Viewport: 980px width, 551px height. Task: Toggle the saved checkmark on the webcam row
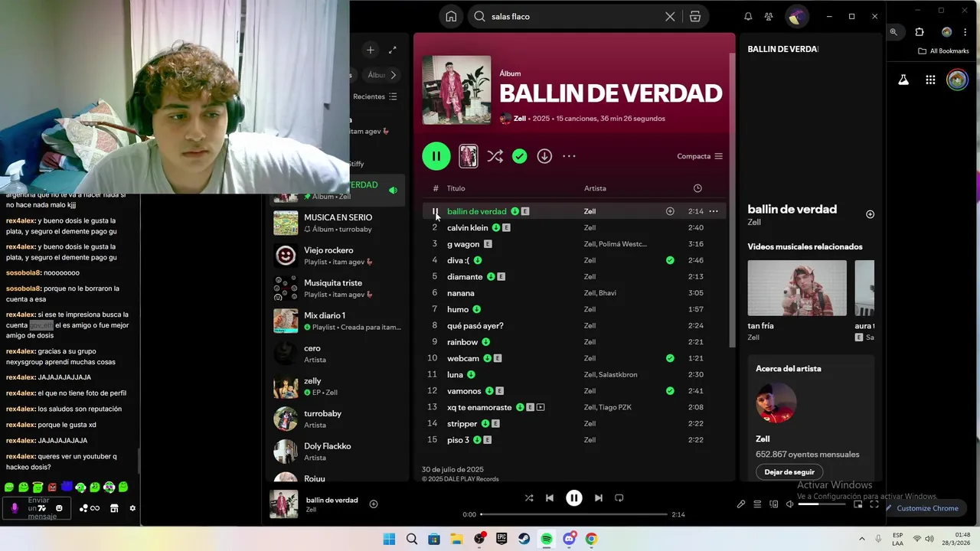pos(670,358)
